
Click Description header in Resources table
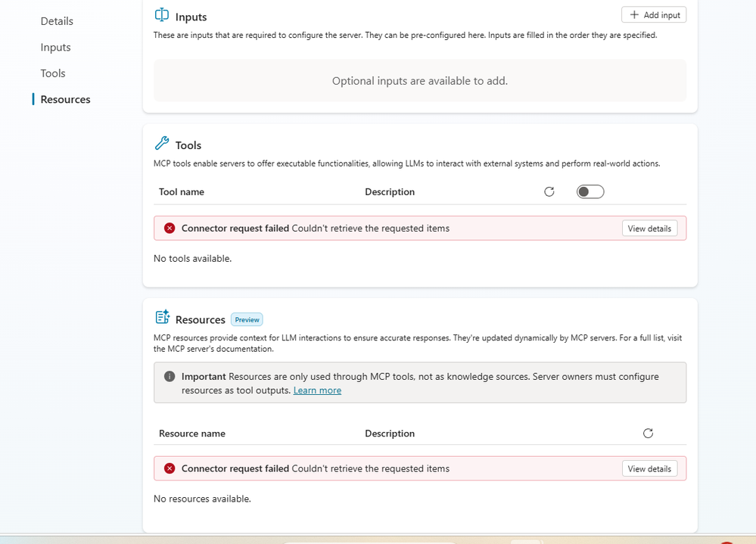[390, 434]
